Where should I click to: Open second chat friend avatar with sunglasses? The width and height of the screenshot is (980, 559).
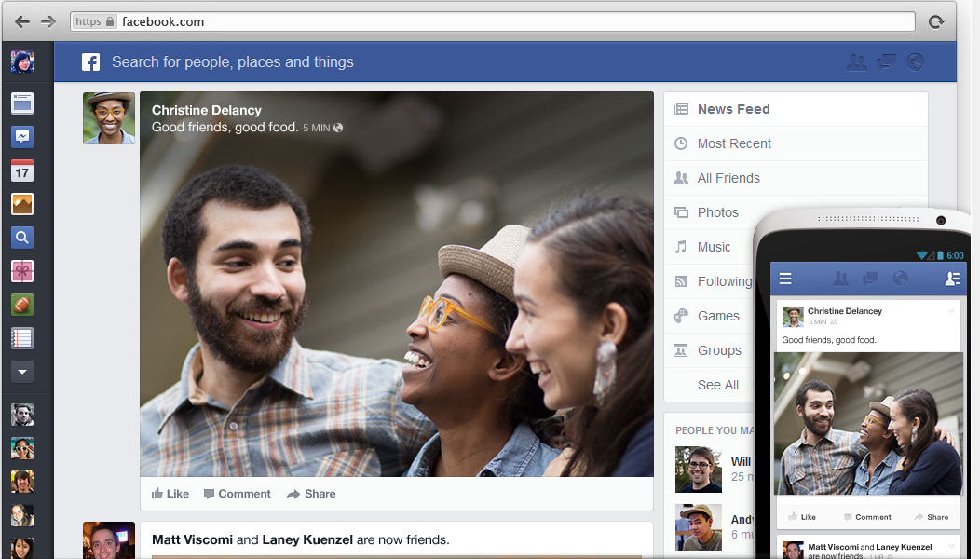(x=22, y=448)
